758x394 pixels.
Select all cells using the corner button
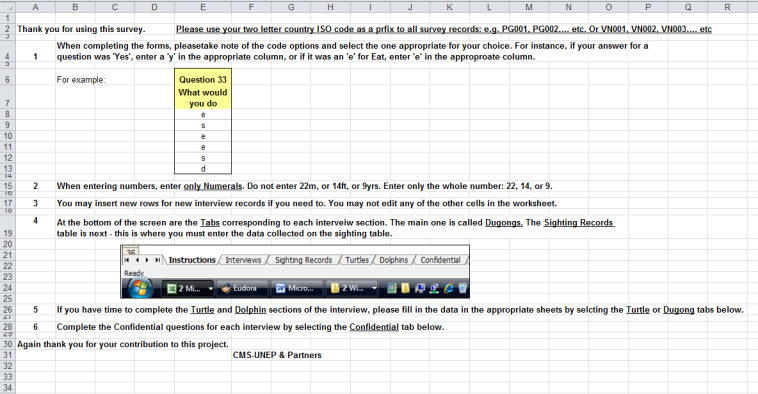[x=8, y=7]
